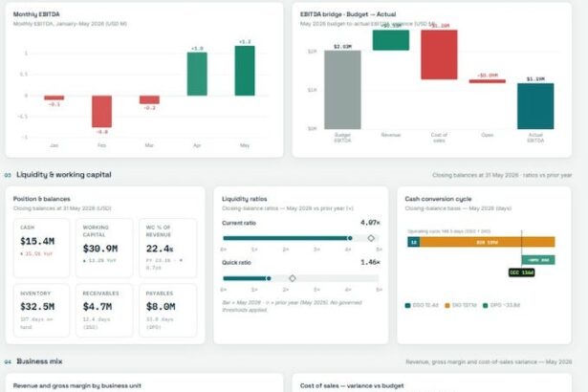
Task: Click the Current ratio bar's teal endpoint
Action: click(350, 238)
